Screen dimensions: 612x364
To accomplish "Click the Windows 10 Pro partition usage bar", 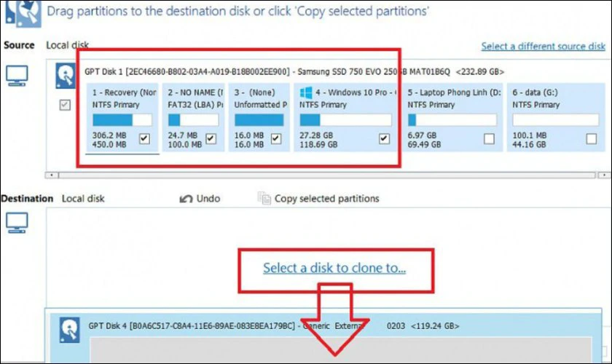I will click(x=345, y=120).
